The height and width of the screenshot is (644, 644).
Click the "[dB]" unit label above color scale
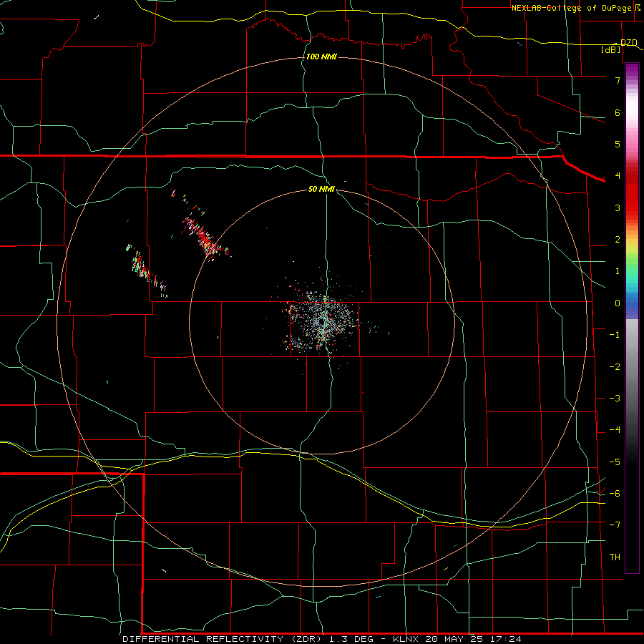pyautogui.click(x=611, y=49)
